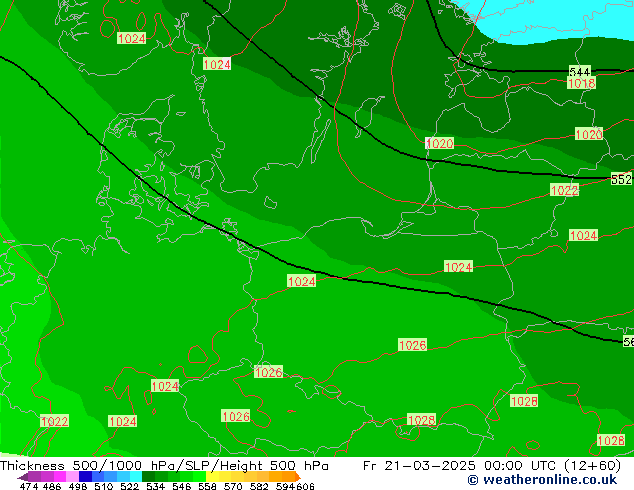The image size is (634, 490).
Task: Click the 1028 label in the bottom-right corner
Action: 611,440
